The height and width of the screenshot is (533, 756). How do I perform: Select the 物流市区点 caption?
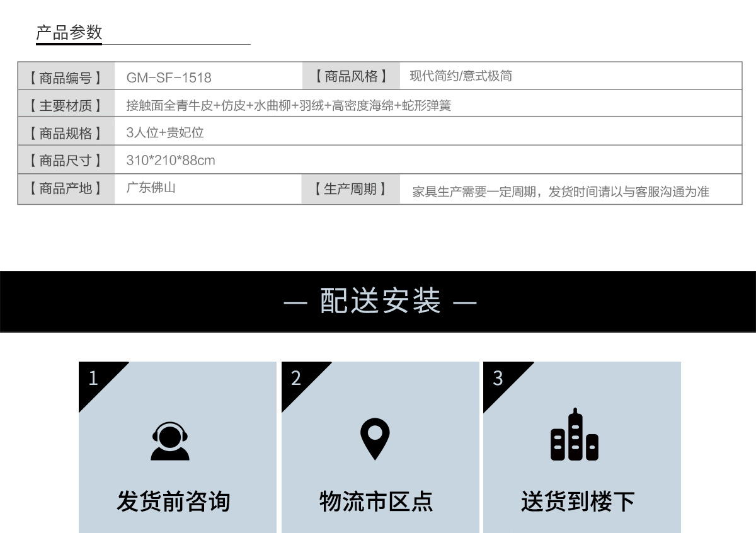376,501
